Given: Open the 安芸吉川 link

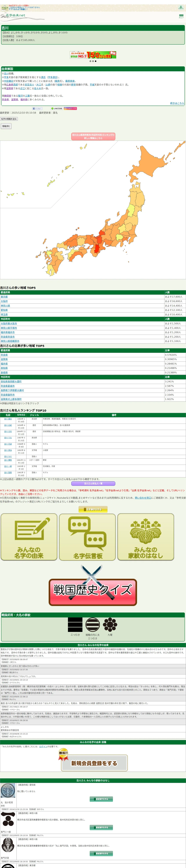Looking at the screenshot, I should [29, 85].
